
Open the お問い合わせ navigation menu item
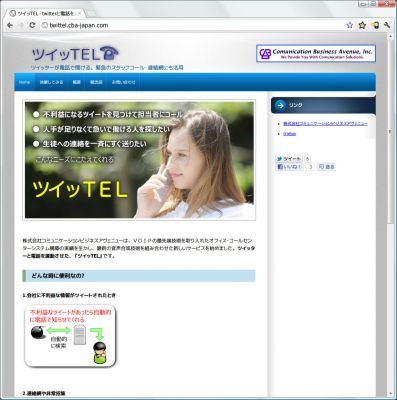[124, 82]
